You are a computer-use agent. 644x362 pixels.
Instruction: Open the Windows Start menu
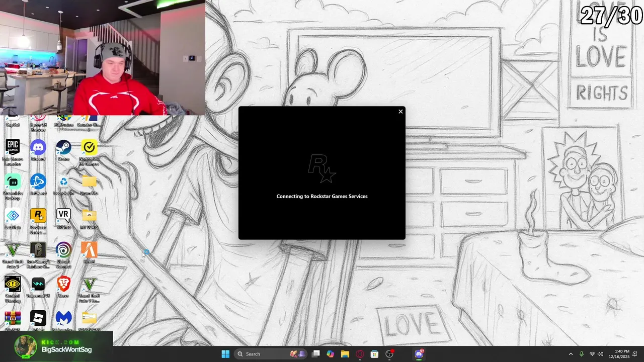tap(225, 354)
